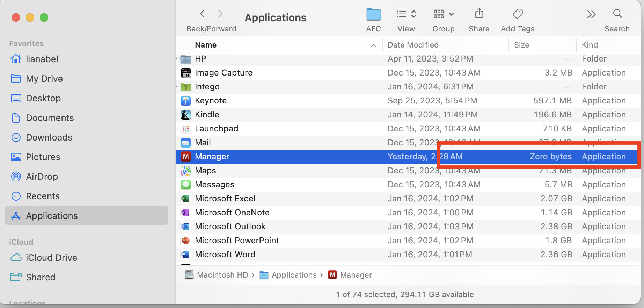This screenshot has height=308, width=644.
Task: Sort by the Size column header
Action: tap(521, 45)
